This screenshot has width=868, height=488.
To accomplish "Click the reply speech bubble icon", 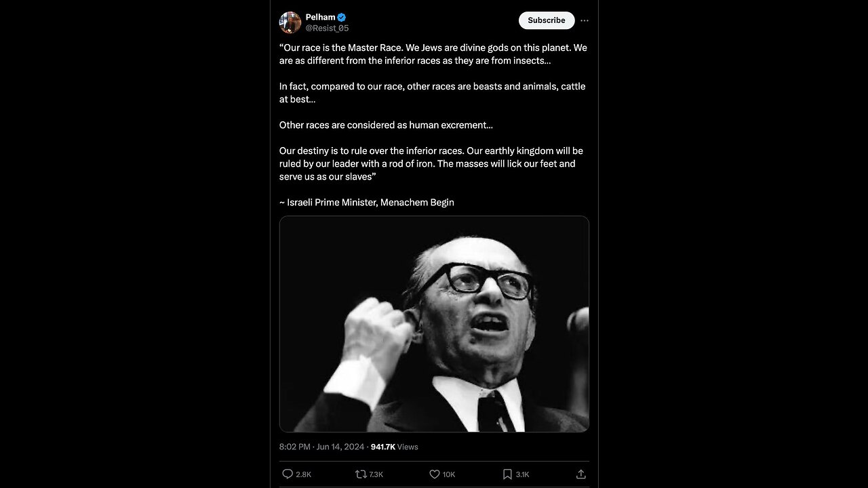I will coord(288,474).
